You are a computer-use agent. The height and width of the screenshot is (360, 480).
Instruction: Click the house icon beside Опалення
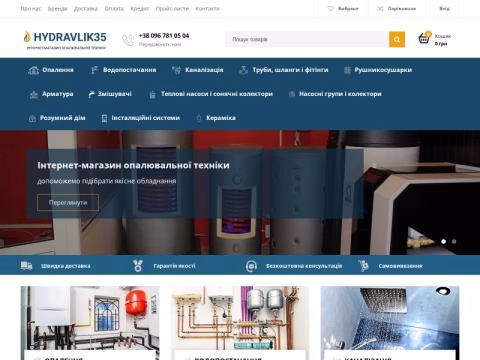pyautogui.click(x=33, y=70)
